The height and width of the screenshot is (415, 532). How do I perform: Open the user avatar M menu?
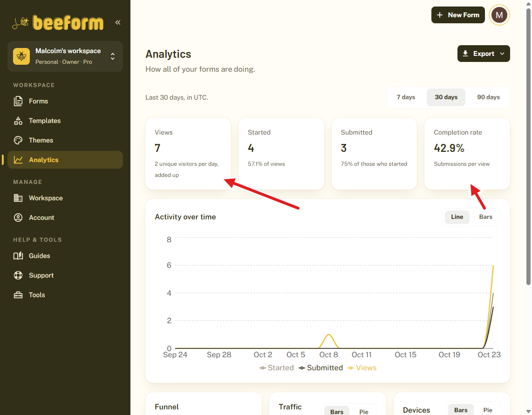pos(499,15)
